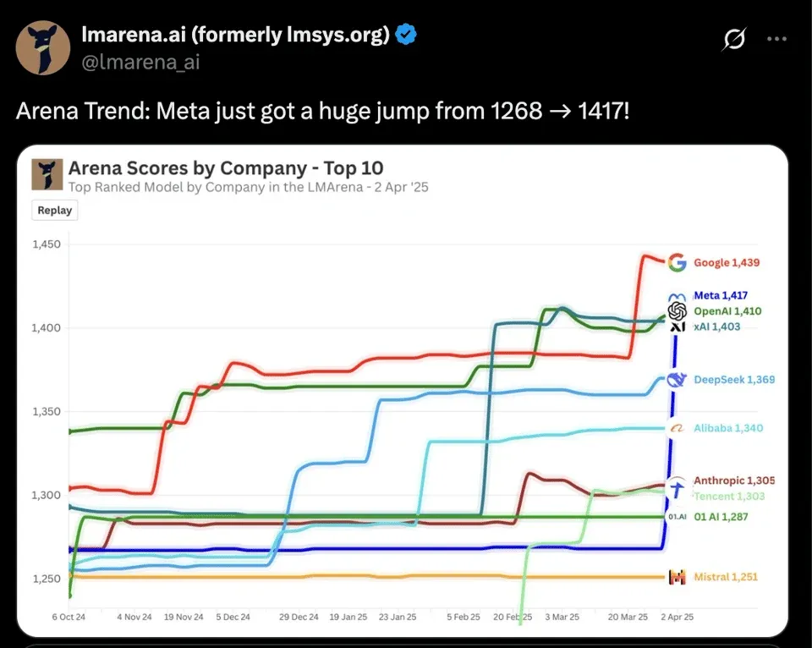
Task: Click the Google 1,439 score label
Action: (726, 262)
